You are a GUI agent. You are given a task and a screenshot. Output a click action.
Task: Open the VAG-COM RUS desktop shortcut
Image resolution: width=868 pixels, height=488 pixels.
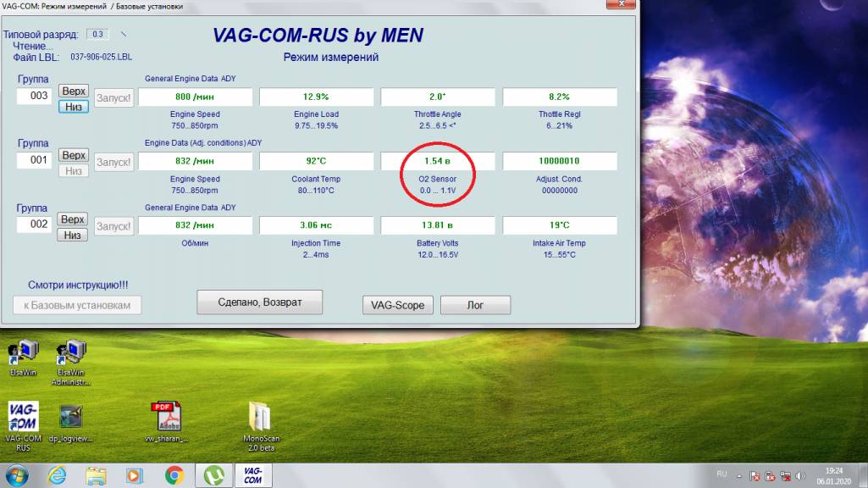coord(23,418)
